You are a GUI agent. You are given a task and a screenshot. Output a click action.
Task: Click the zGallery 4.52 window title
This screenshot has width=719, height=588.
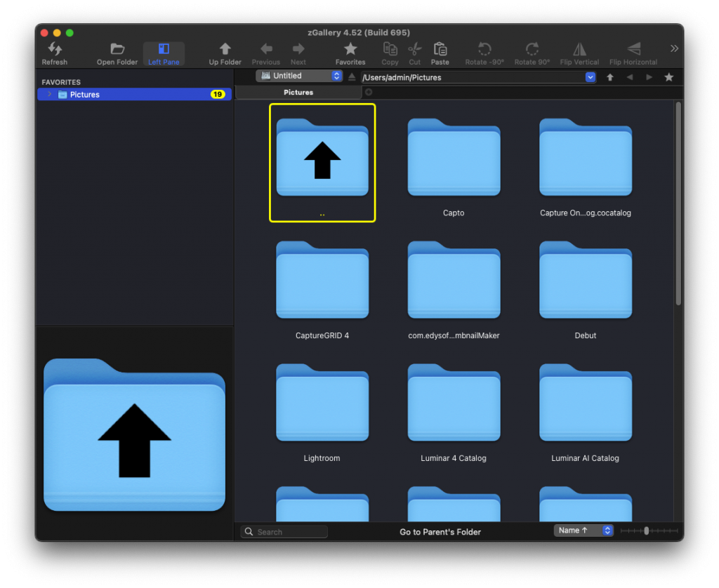(359, 32)
